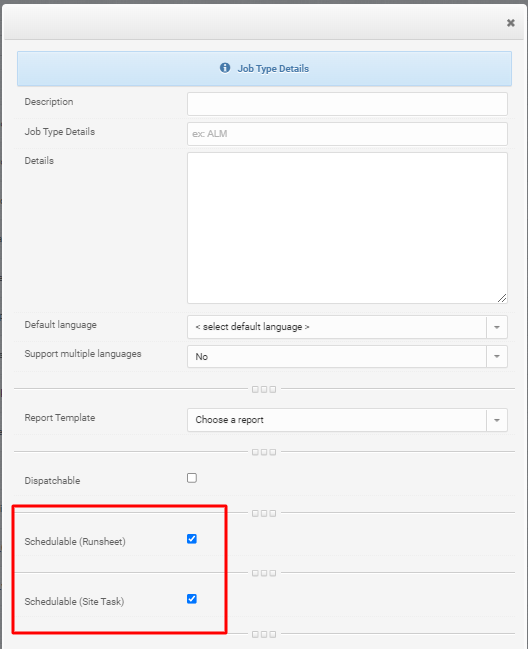Click the info icon in the header banner
Screen dimensions: 528x649
[x=225, y=68]
